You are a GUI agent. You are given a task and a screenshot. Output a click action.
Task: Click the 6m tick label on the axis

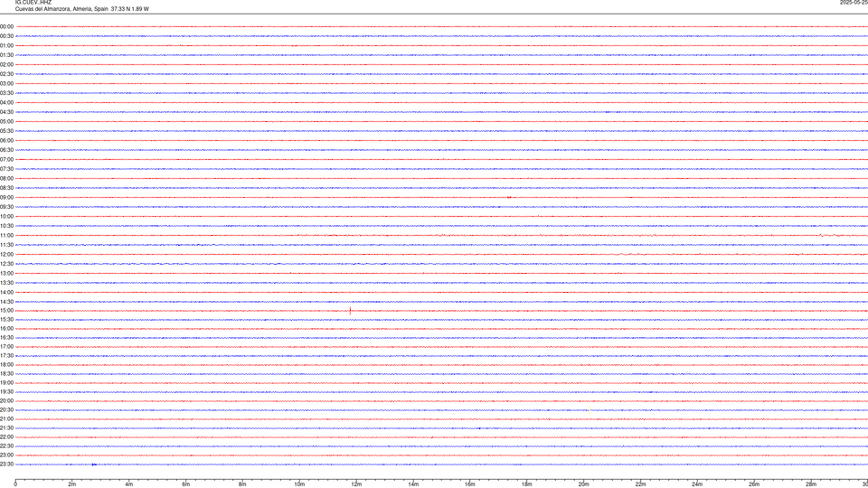click(186, 484)
